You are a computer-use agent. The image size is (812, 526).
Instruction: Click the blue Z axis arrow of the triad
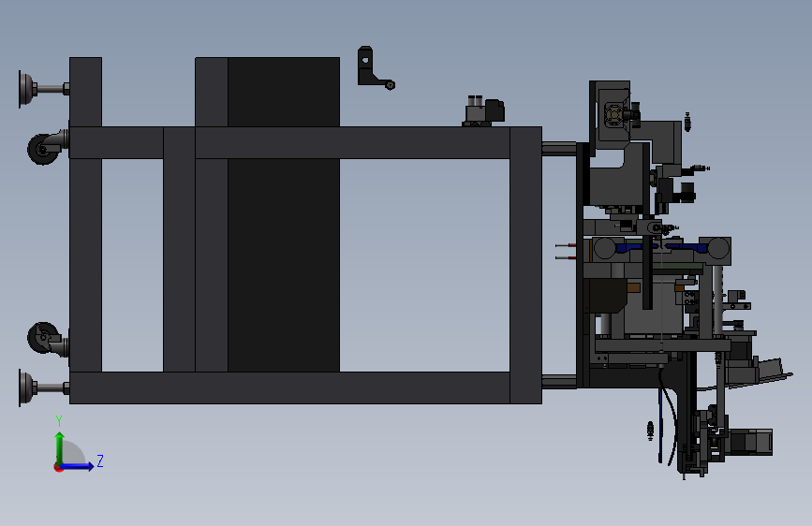pyautogui.click(x=77, y=466)
